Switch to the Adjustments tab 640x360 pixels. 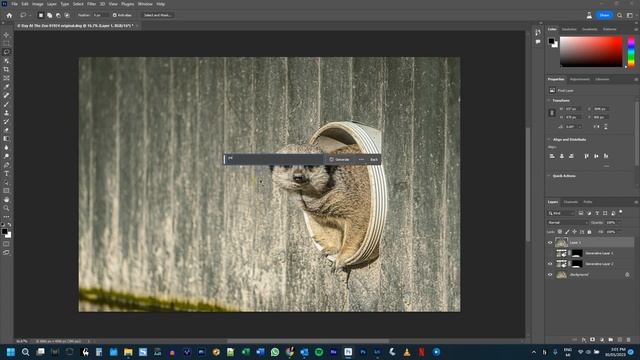[x=580, y=79]
